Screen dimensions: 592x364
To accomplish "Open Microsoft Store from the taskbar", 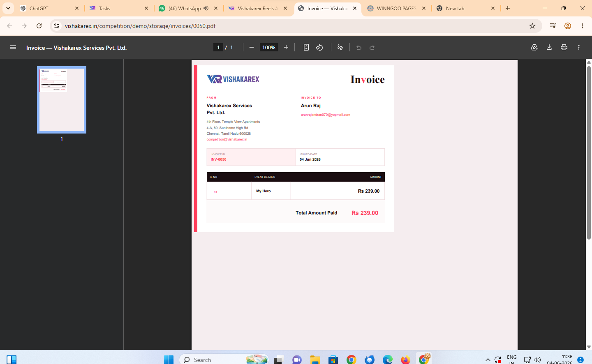I will [333, 359].
